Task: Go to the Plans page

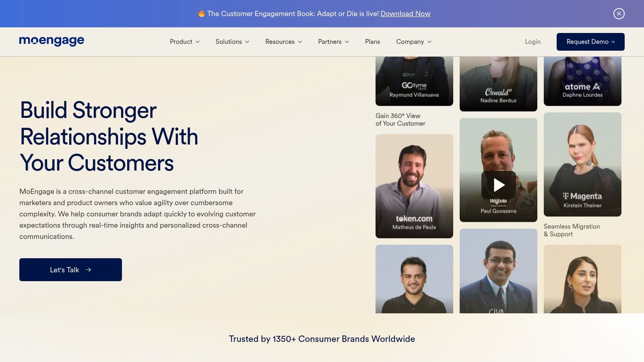Action: tap(372, 42)
